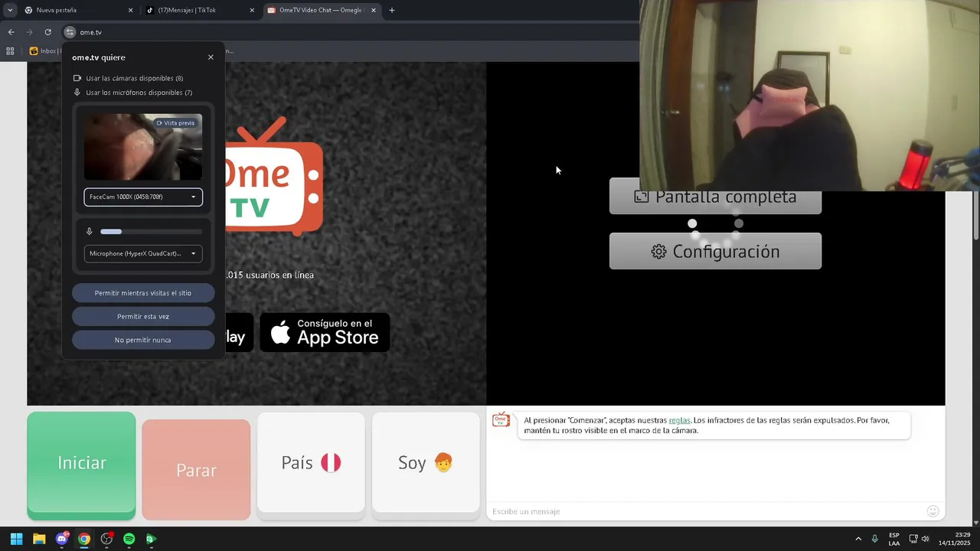This screenshot has width=980, height=551.
Task: Go back to the previous page
Action: [x=11, y=32]
